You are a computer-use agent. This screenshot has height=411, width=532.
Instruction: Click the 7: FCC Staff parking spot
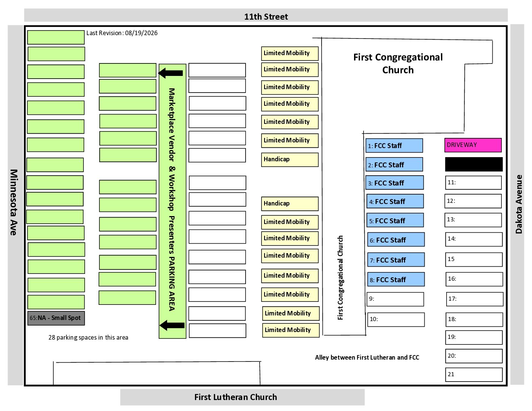(x=396, y=260)
